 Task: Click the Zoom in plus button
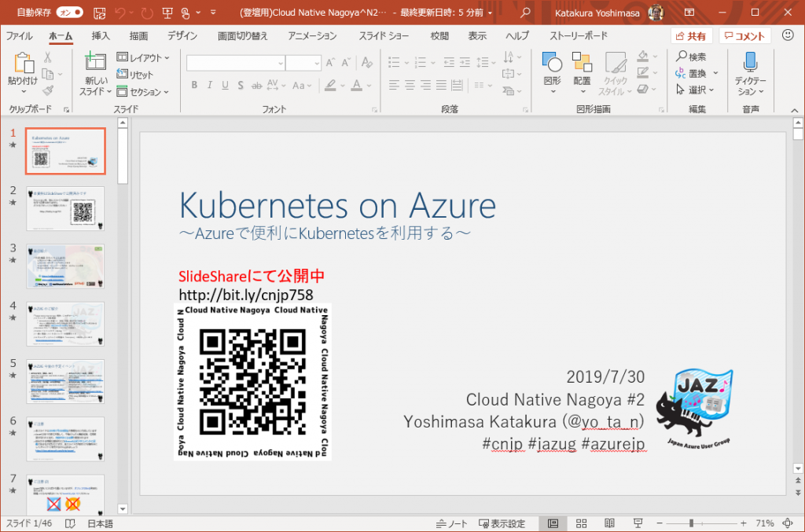coord(743,523)
